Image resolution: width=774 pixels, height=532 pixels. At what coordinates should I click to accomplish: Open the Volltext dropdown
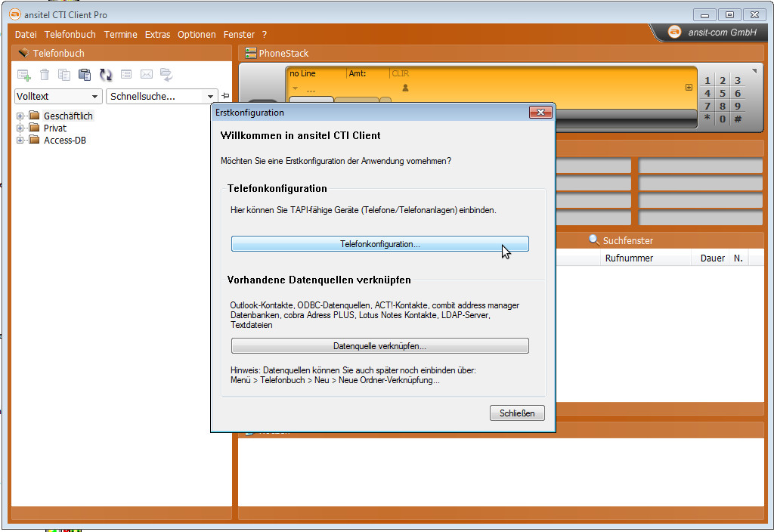coord(96,96)
